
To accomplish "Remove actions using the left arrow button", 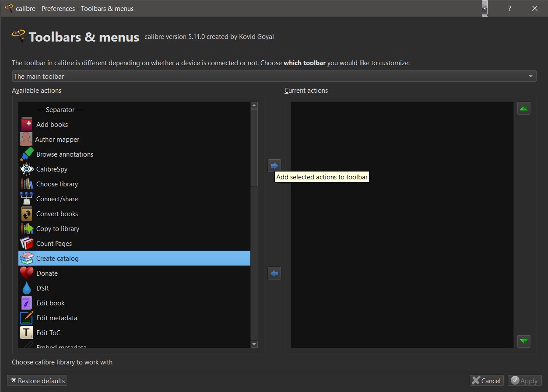I will click(x=274, y=273).
